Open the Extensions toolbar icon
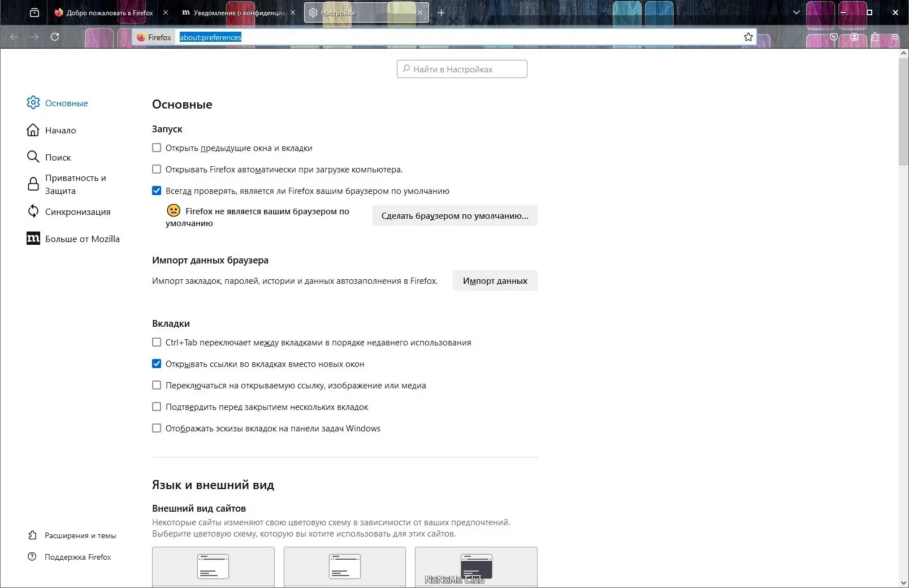This screenshot has height=588, width=909. (x=875, y=37)
